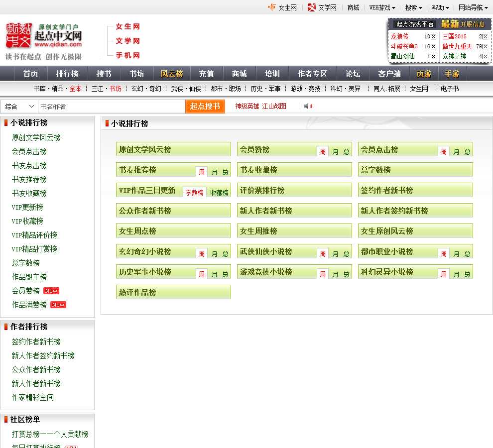493x448 pixels.
Task: Click the 女生网 butterfly icon at top
Action: click(x=272, y=7)
